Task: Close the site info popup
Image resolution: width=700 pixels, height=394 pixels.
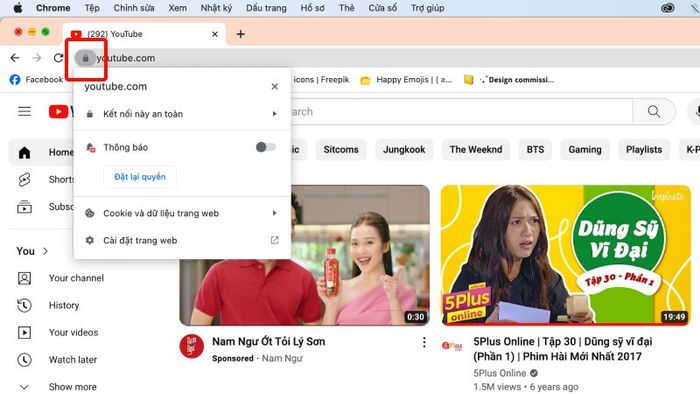Action: [x=275, y=87]
